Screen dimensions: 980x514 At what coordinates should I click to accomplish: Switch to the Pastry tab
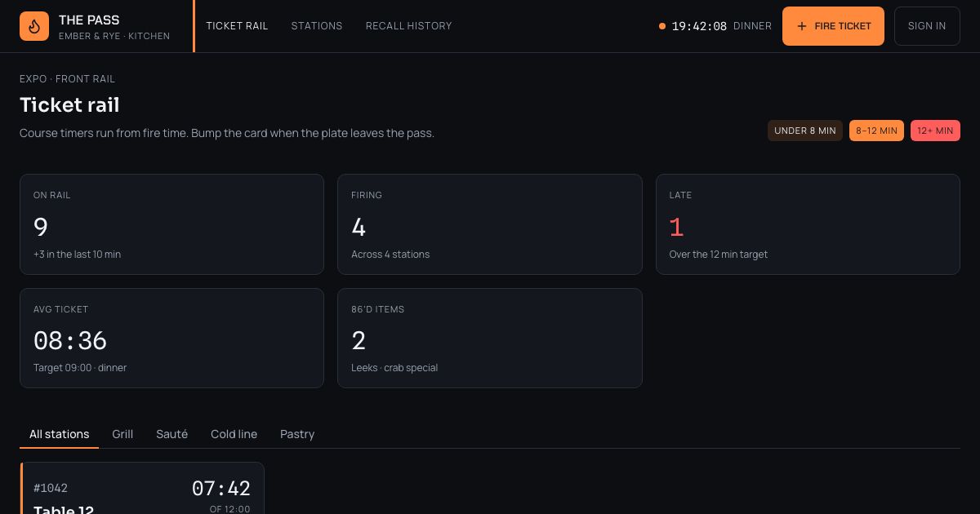click(297, 434)
